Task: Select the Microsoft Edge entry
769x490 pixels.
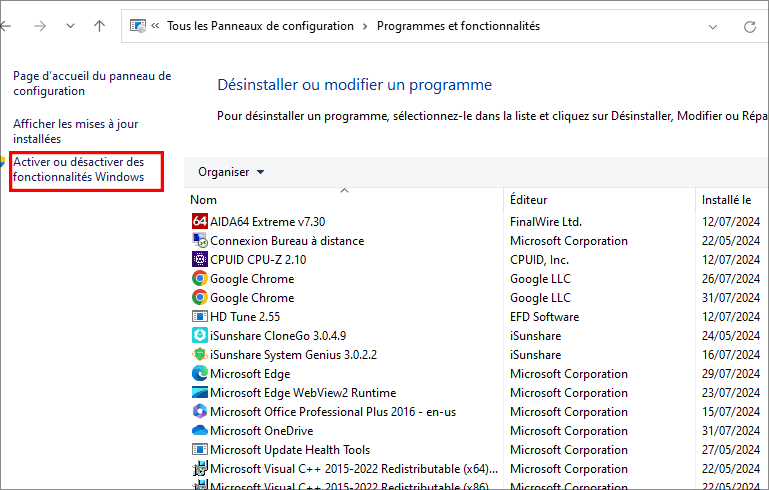Action: (250, 374)
